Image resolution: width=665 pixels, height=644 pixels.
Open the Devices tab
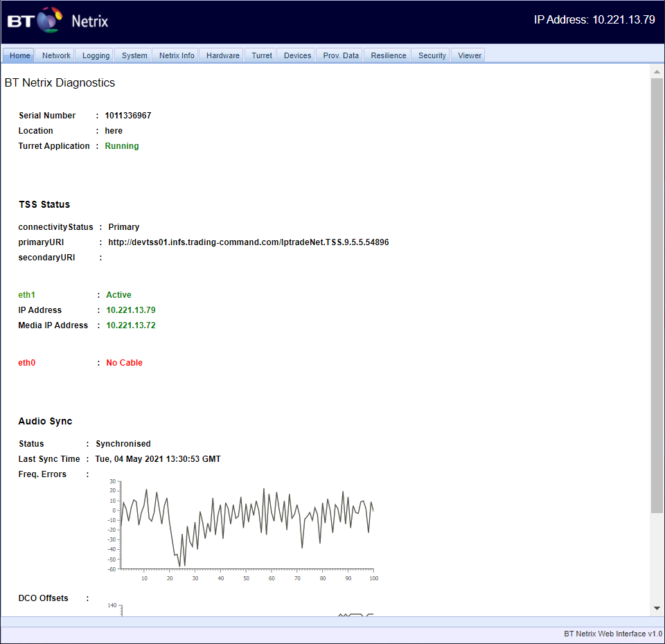[297, 55]
